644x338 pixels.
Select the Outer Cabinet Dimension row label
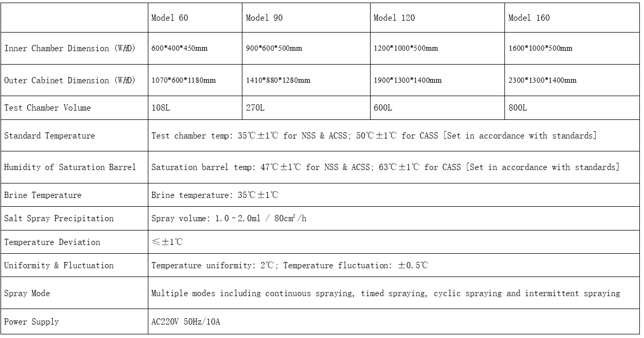pyautogui.click(x=70, y=80)
